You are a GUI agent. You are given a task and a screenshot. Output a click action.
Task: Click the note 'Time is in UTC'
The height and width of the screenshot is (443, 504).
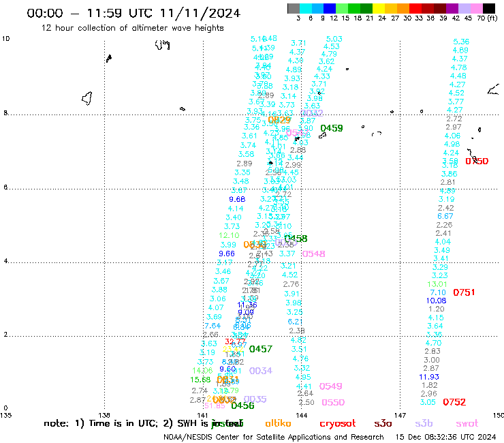pos(123,423)
